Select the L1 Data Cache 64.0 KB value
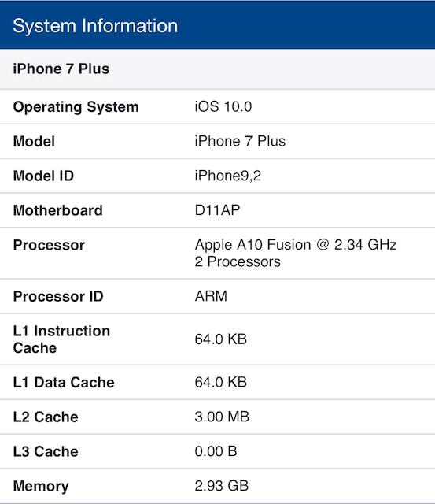The width and height of the screenshot is (435, 504). coord(220,382)
